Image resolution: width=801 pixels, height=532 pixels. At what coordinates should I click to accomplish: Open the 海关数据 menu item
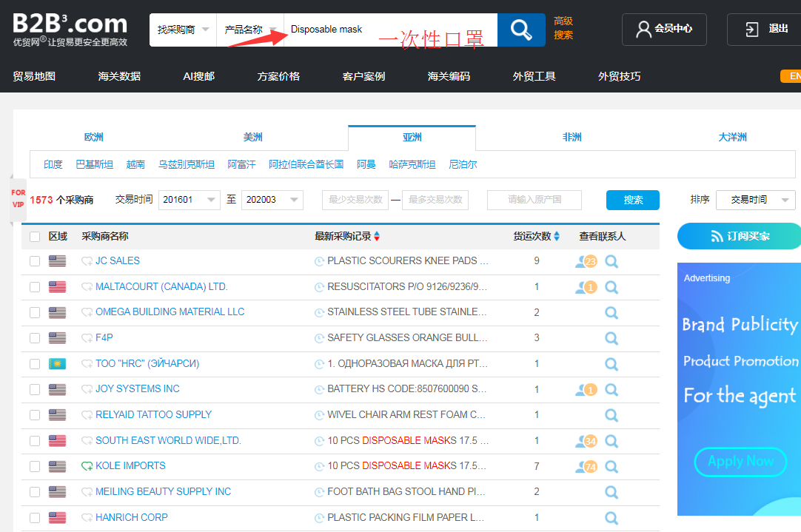(119, 76)
